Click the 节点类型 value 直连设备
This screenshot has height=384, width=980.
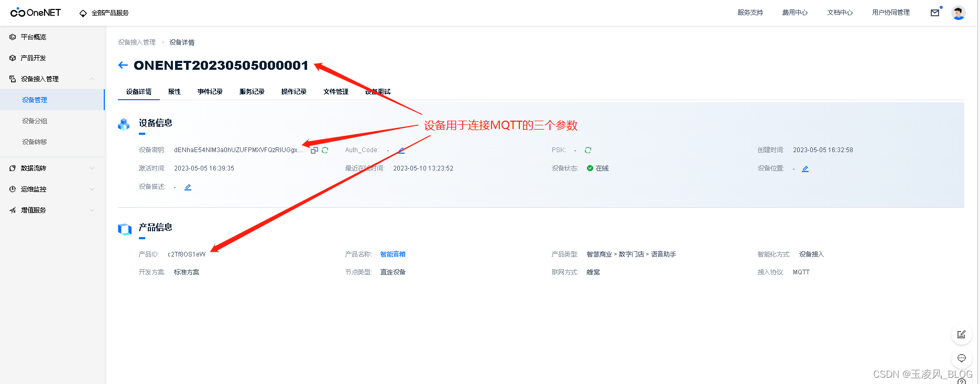[x=393, y=272]
